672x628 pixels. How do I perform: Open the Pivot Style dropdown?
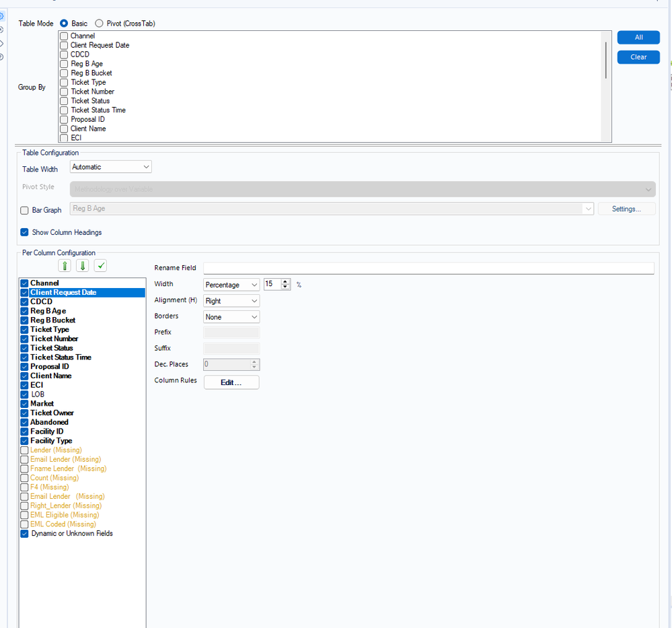point(363,189)
